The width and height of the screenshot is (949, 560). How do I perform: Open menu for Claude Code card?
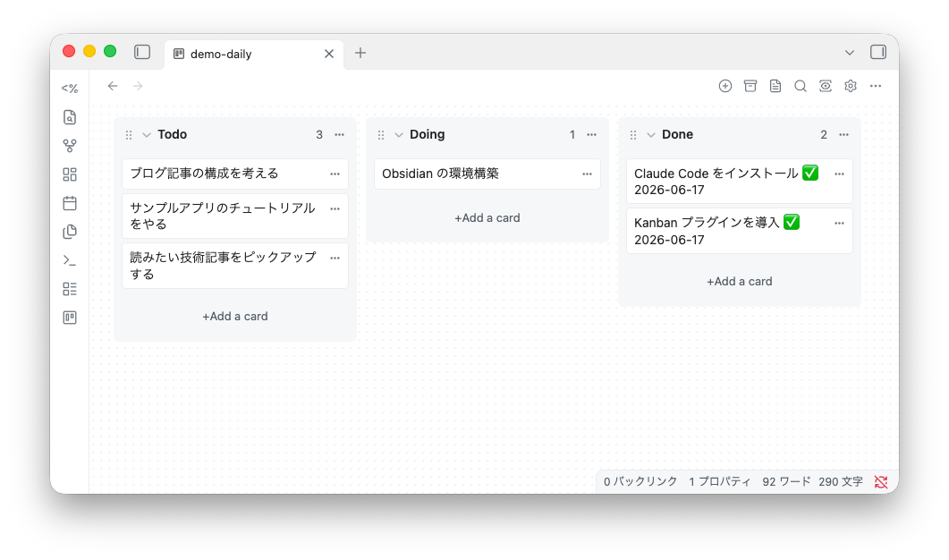(x=839, y=174)
